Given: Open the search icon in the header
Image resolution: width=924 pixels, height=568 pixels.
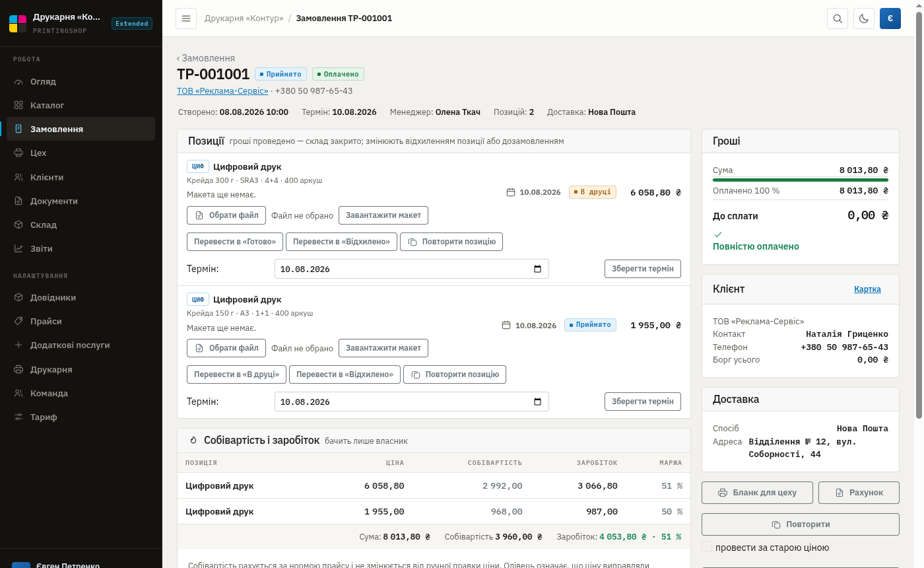Looking at the screenshot, I should (x=838, y=18).
